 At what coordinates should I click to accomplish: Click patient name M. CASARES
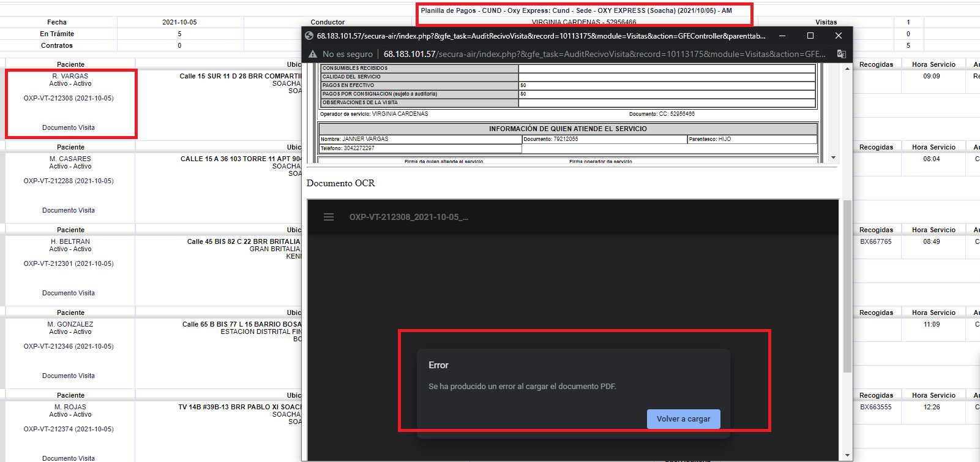point(70,159)
